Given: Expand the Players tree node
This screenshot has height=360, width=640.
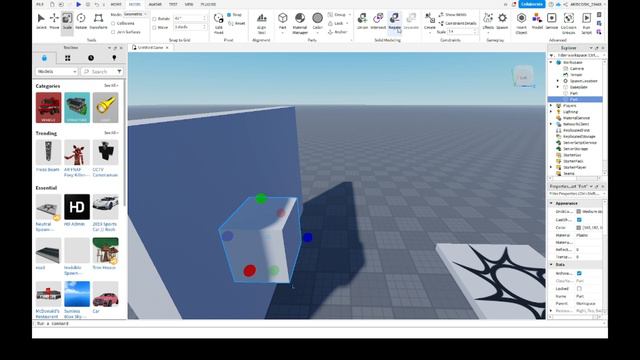Looking at the screenshot, I should tap(551, 106).
